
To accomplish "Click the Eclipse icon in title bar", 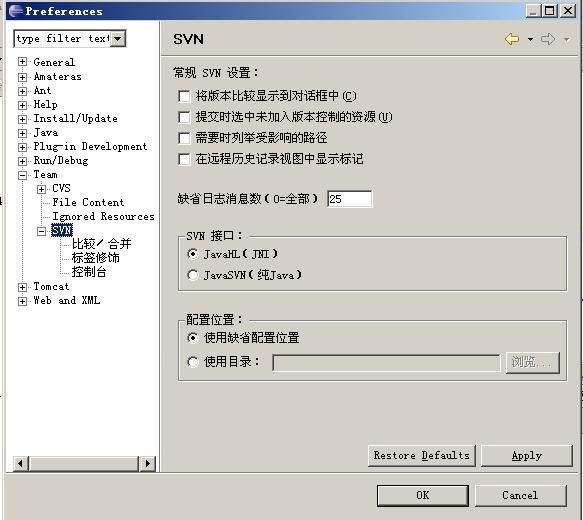I will pos(15,11).
